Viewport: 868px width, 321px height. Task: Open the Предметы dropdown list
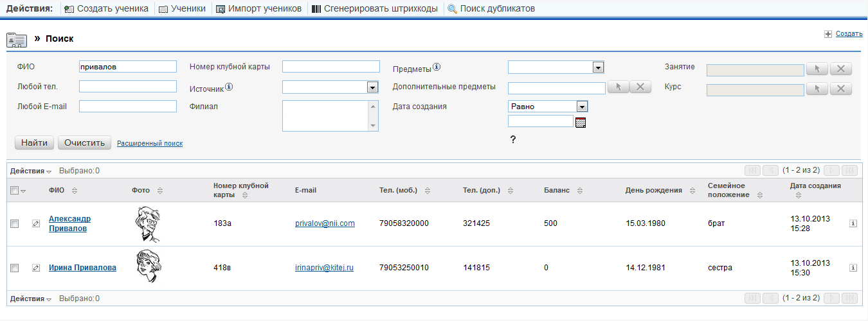597,67
